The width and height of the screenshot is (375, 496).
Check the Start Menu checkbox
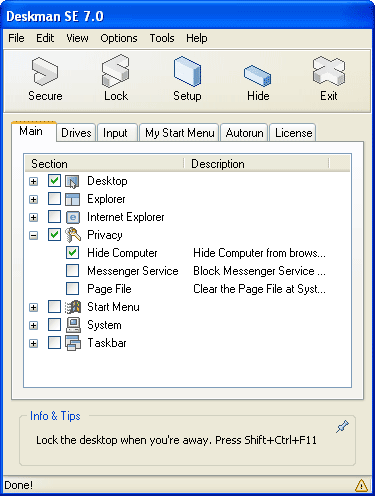click(54, 307)
